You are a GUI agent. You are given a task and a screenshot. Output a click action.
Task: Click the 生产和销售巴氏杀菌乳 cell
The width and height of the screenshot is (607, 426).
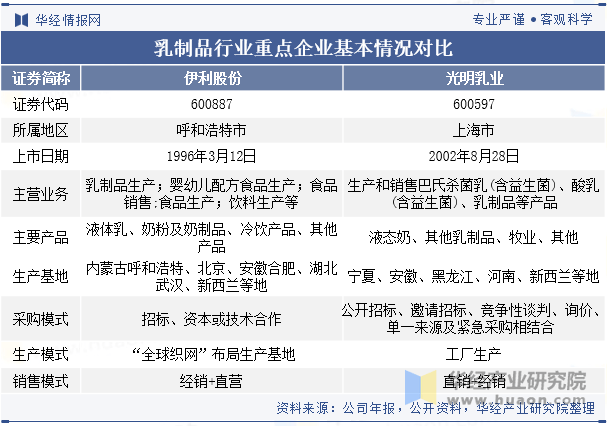474,194
